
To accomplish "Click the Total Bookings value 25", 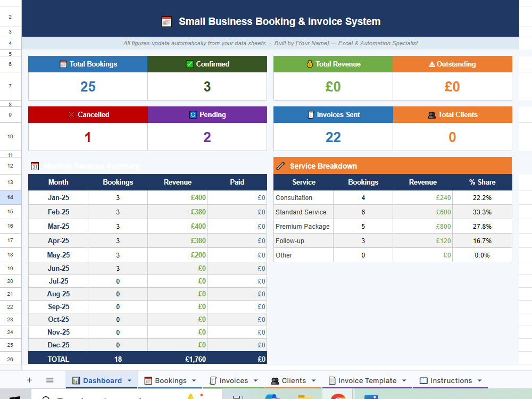I will 88,87.
